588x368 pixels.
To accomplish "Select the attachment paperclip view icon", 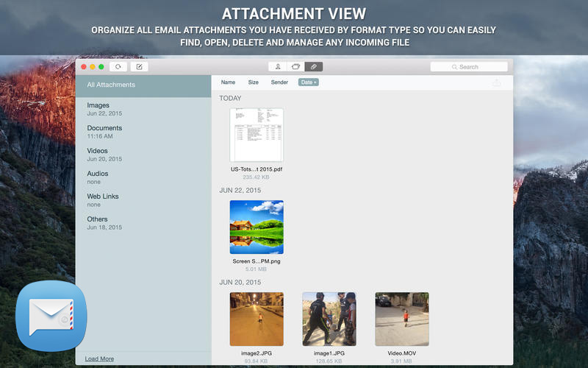I will pyautogui.click(x=314, y=67).
